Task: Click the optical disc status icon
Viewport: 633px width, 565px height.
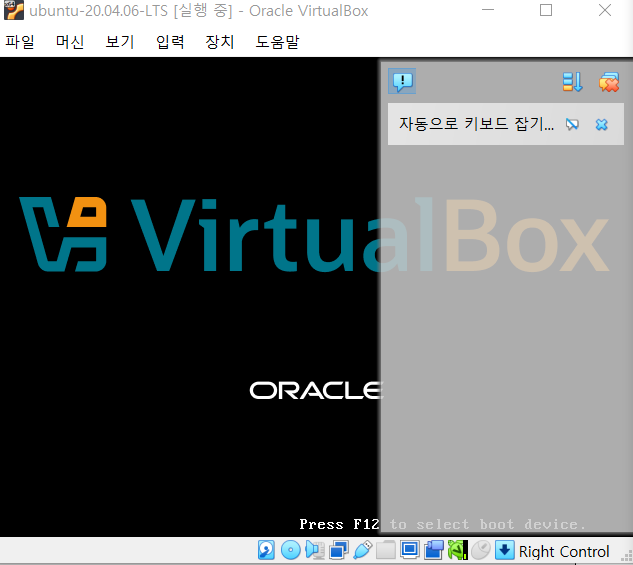Action: tap(290, 550)
